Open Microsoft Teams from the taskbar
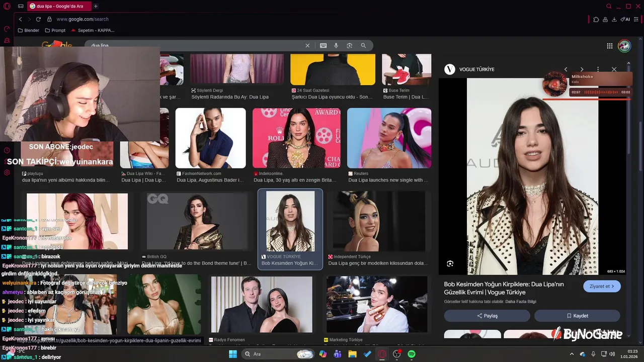Image resolution: width=644 pixels, height=362 pixels. coord(338,354)
